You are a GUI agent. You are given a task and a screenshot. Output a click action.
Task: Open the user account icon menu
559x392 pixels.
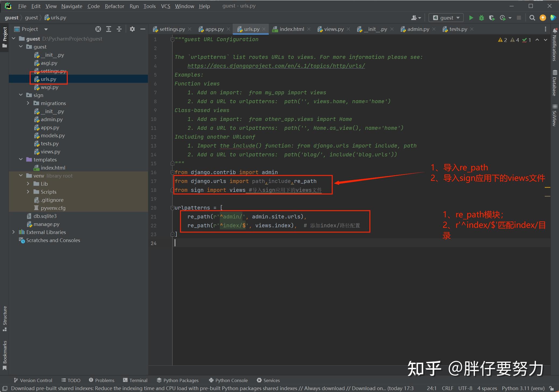(x=416, y=18)
